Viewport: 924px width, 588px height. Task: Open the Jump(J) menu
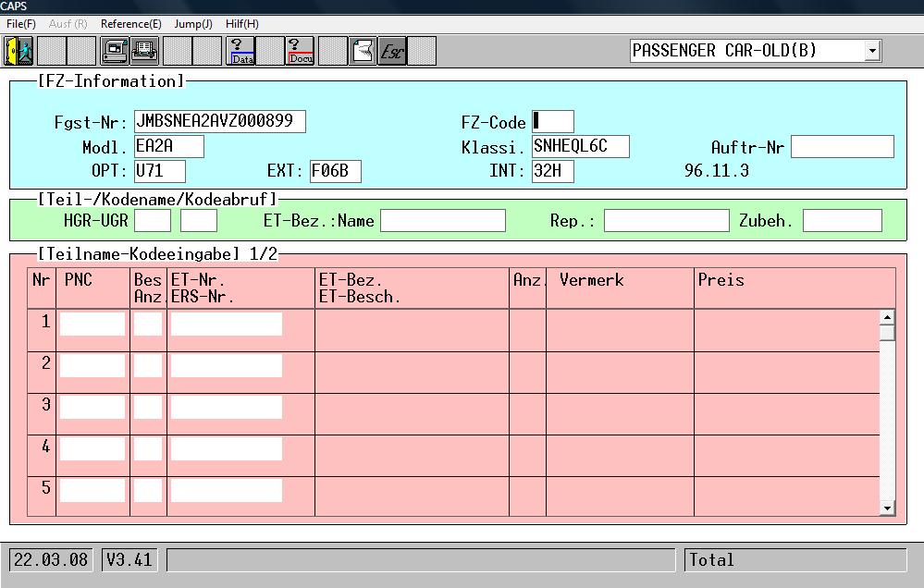192,23
